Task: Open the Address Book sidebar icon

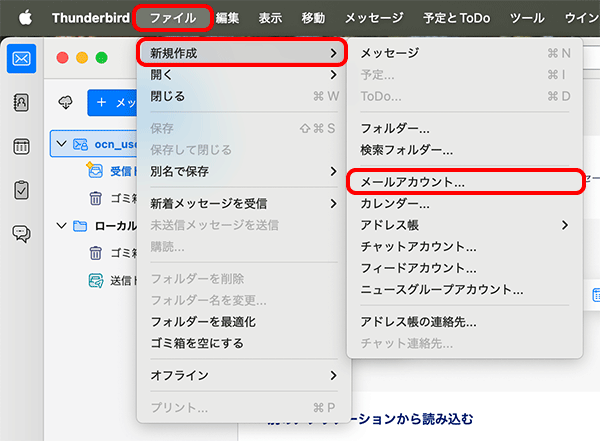Action: pos(20,102)
